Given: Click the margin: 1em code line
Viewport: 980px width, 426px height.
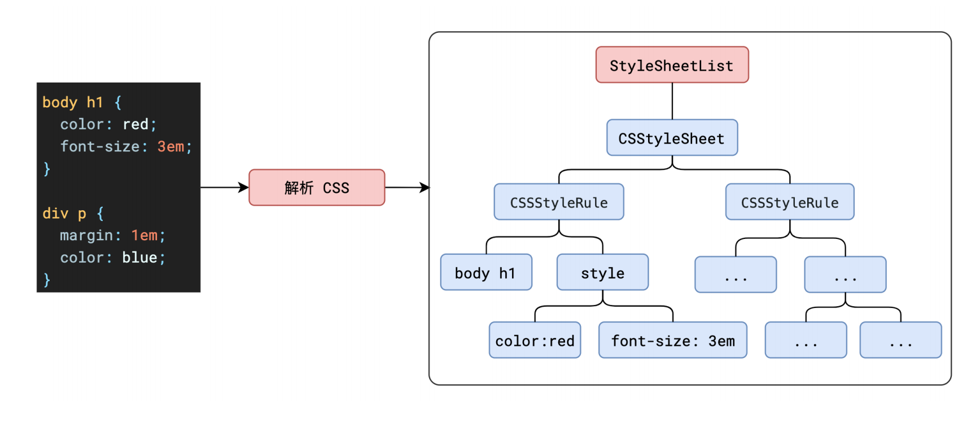Looking at the screenshot, I should tap(113, 236).
